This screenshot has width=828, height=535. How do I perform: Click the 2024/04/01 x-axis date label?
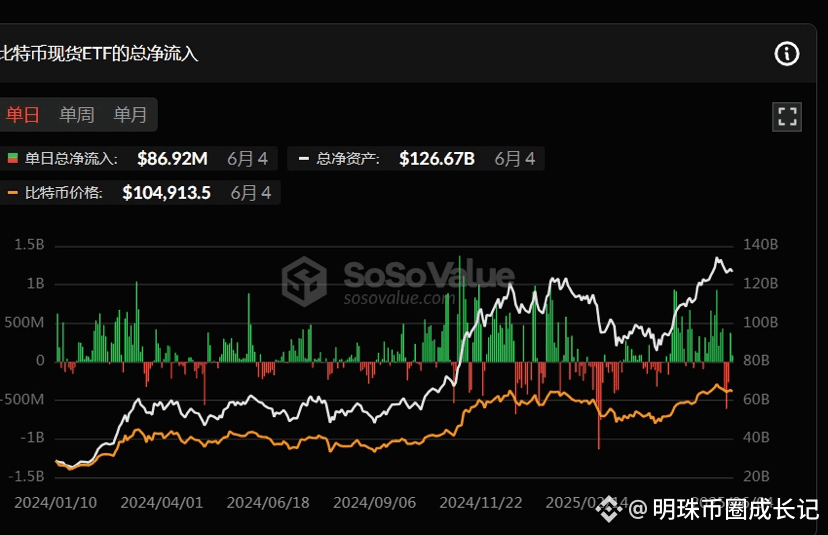click(x=162, y=502)
